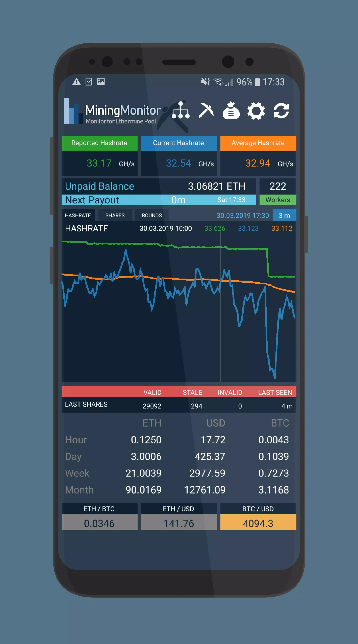Tap the Sat 17:33 payout time
The width and height of the screenshot is (358, 644).
tap(231, 200)
